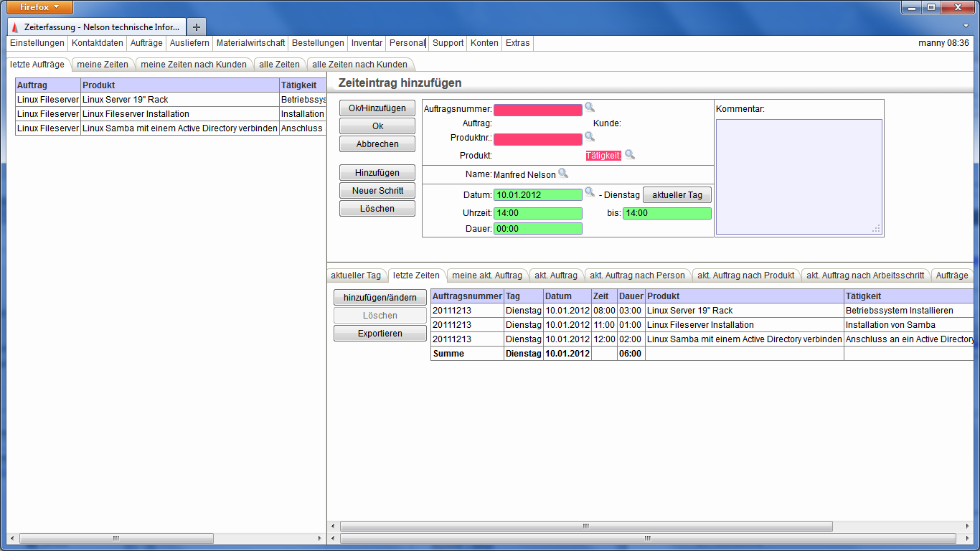Open new browser tab with plus icon
The image size is (980, 551).
(197, 27)
